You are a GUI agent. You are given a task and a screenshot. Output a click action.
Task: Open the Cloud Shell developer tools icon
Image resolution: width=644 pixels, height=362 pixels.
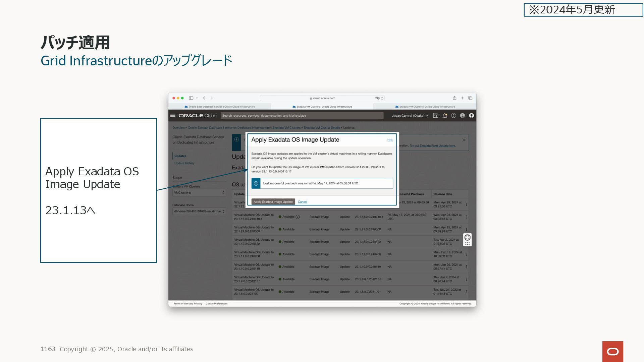click(436, 115)
